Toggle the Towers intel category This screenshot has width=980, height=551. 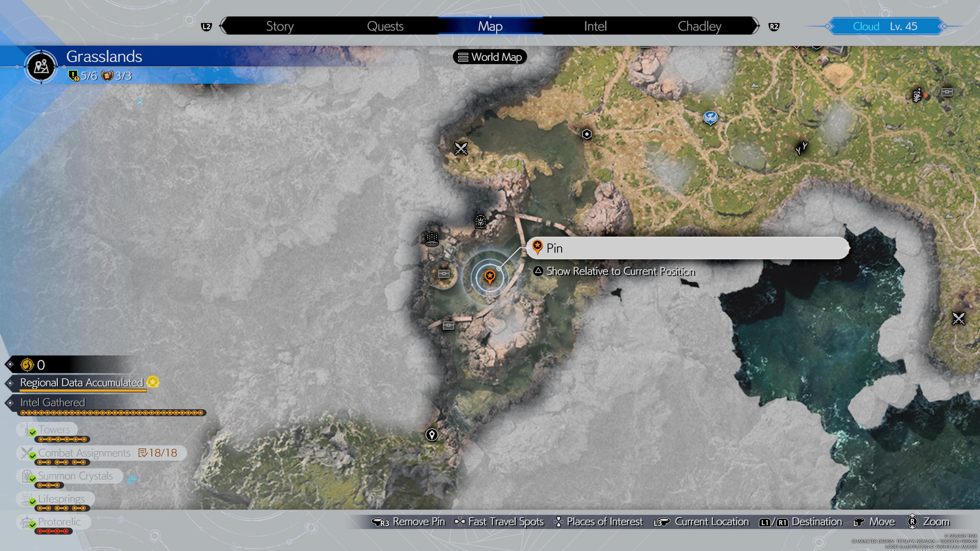coord(47,430)
